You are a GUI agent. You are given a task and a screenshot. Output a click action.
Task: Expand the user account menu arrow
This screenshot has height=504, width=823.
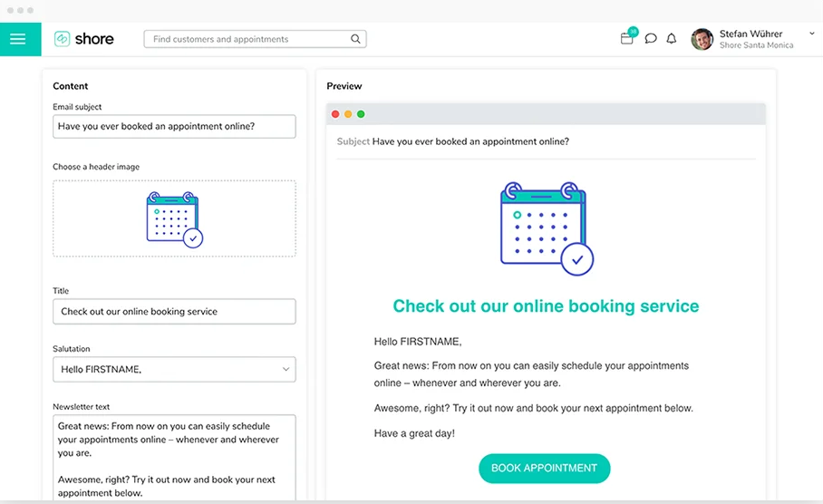[x=811, y=34]
